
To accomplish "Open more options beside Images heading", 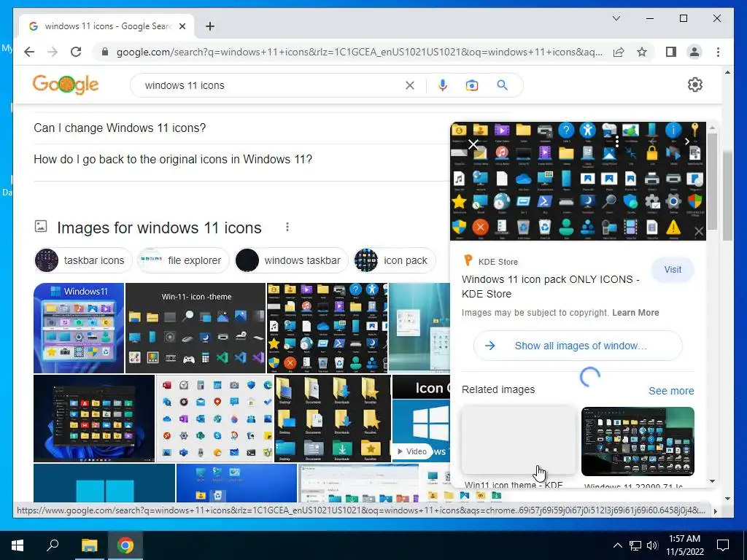I will [287, 227].
